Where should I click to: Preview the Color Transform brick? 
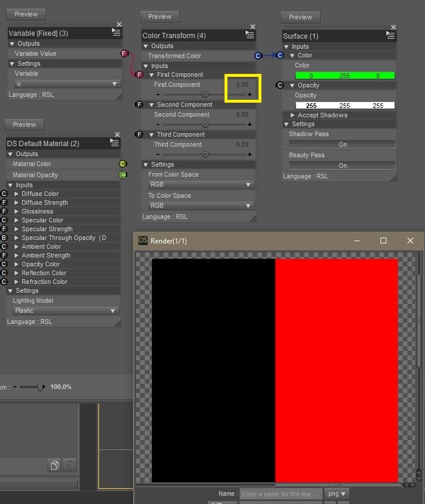click(x=159, y=16)
